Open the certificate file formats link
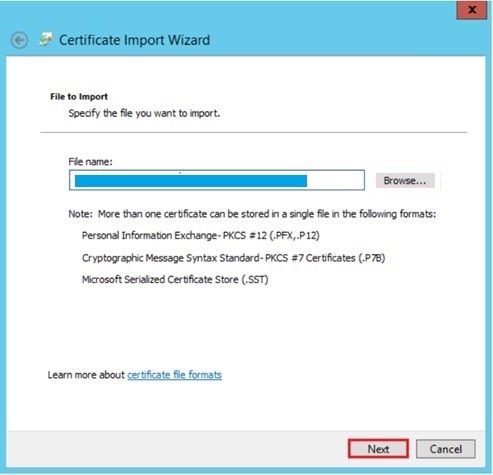The height and width of the screenshot is (475, 493). click(x=174, y=375)
